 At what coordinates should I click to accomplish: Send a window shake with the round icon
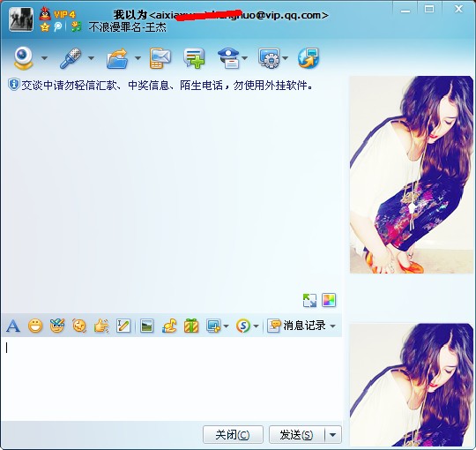[79, 326]
